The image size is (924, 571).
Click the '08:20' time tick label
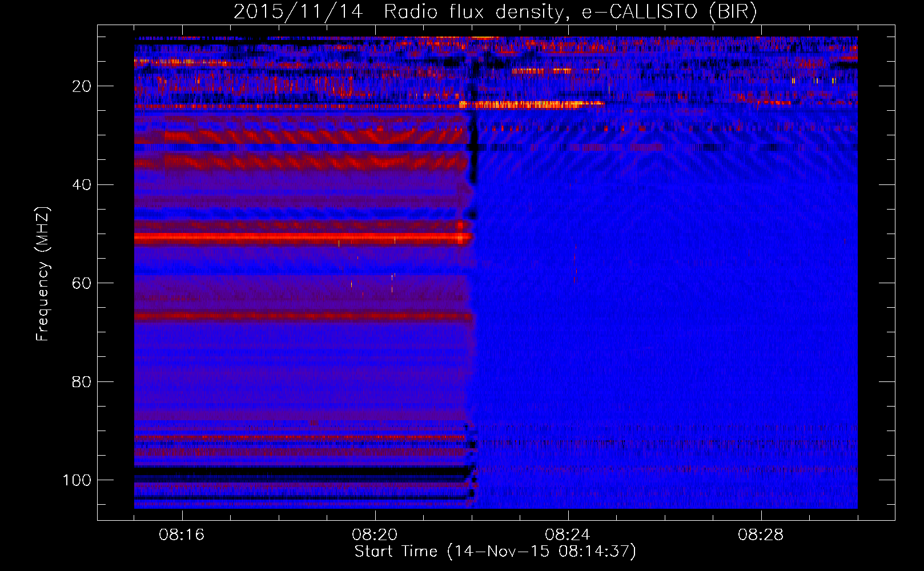tap(375, 535)
